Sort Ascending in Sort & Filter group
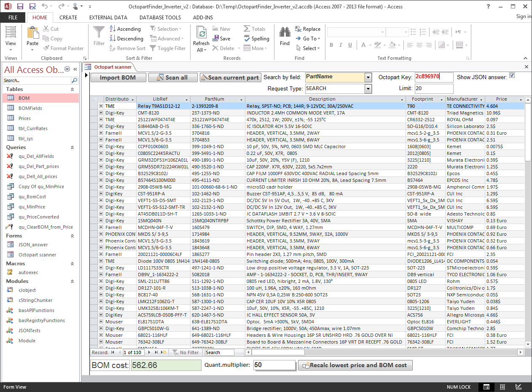 [x=125, y=29]
